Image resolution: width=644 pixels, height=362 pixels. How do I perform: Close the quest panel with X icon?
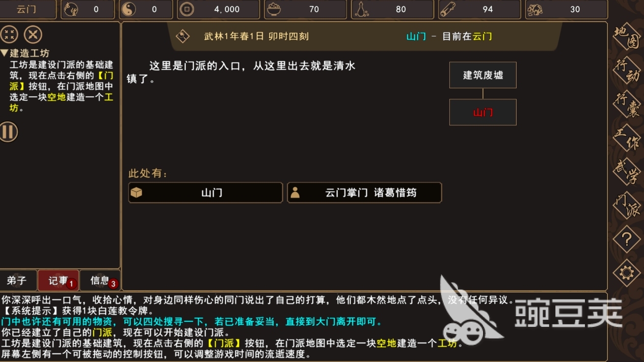33,35
